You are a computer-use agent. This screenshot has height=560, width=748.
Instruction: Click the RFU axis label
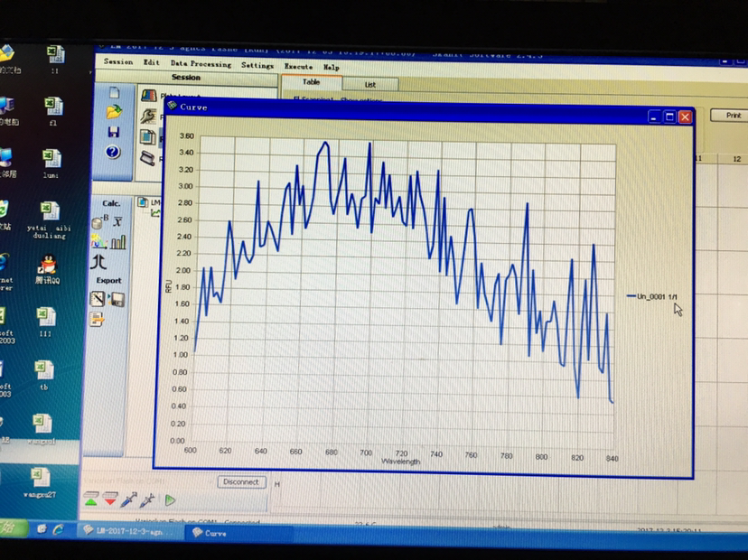pos(168,286)
